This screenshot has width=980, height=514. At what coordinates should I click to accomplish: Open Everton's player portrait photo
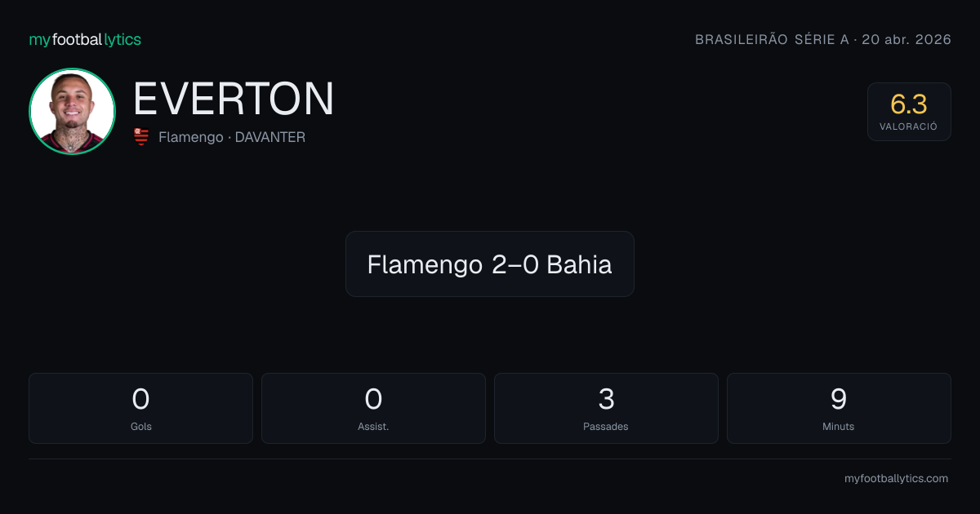pyautogui.click(x=72, y=111)
